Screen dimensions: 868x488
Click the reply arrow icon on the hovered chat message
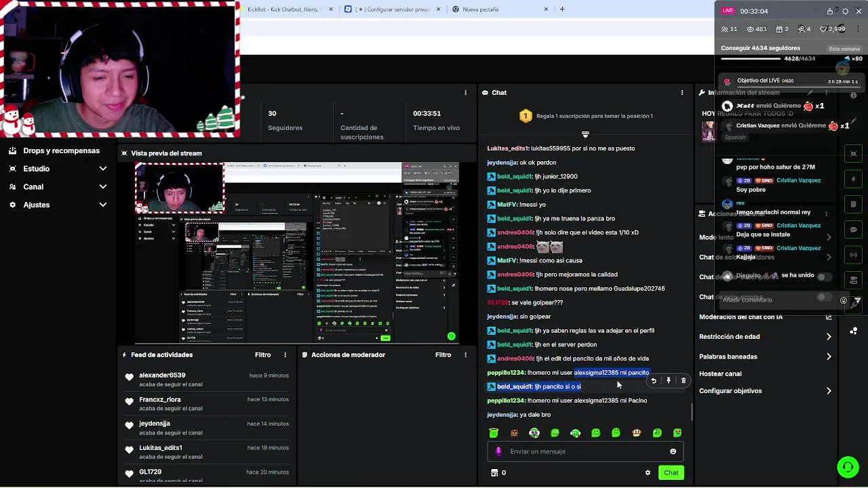[654, 381]
